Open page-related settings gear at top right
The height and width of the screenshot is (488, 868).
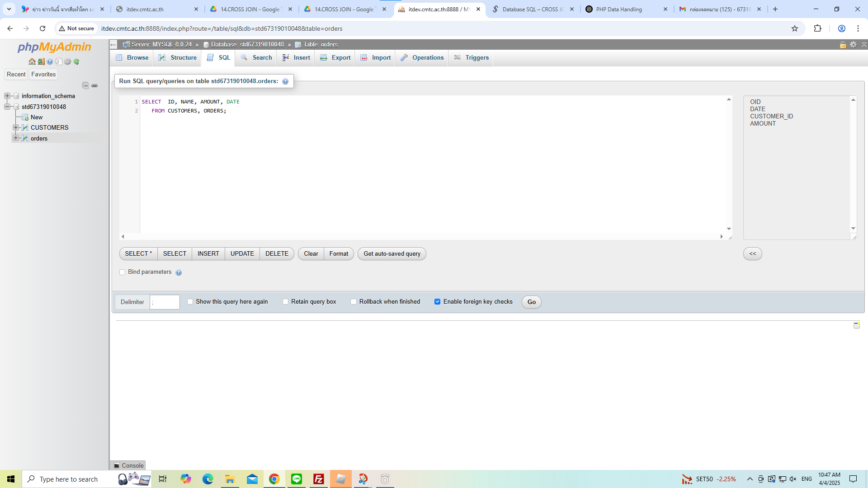pyautogui.click(x=853, y=44)
